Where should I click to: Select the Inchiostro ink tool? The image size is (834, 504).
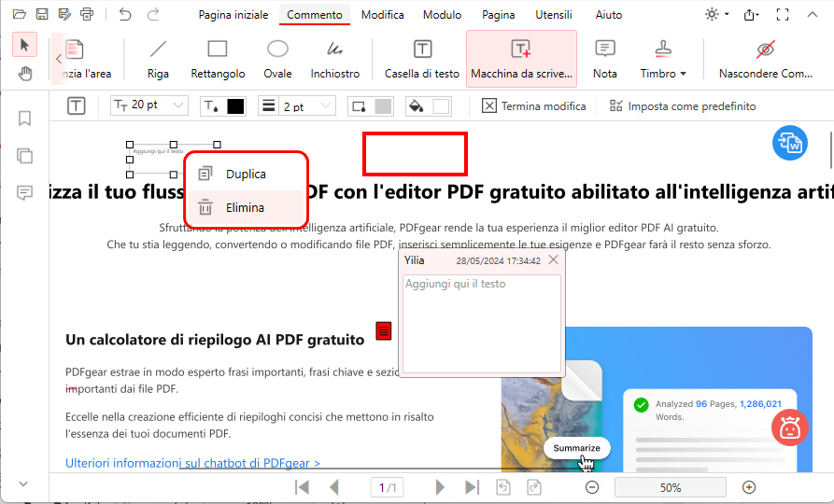335,60
